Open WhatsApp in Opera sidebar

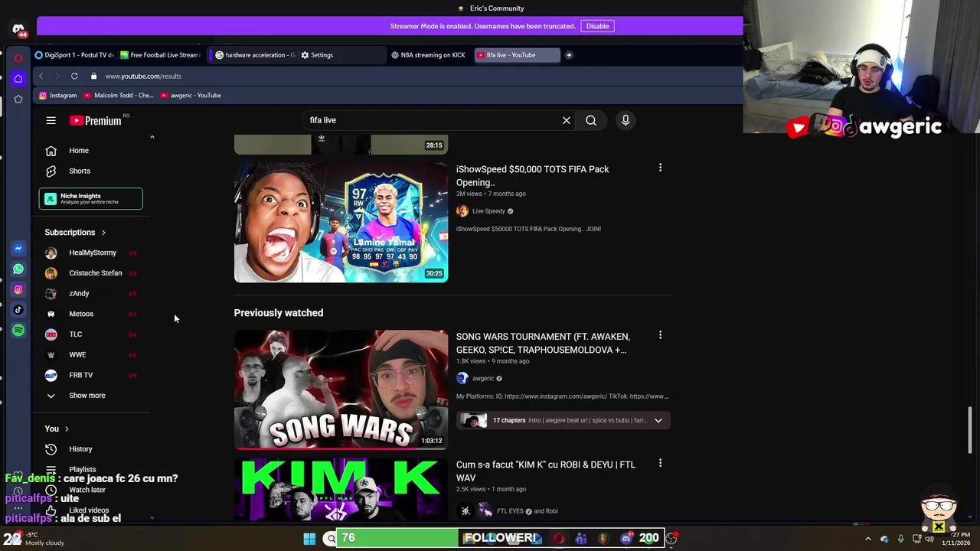(18, 269)
